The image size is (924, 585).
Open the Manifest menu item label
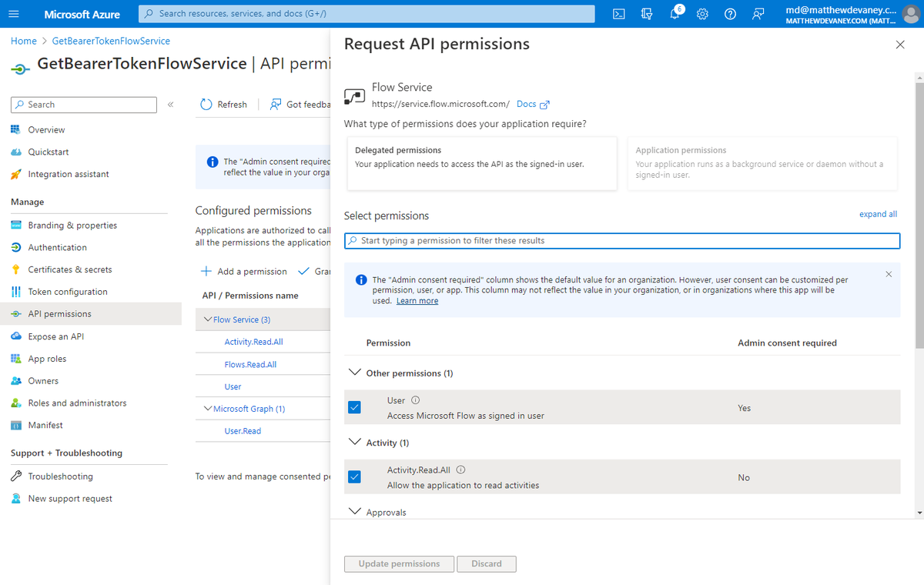point(45,425)
